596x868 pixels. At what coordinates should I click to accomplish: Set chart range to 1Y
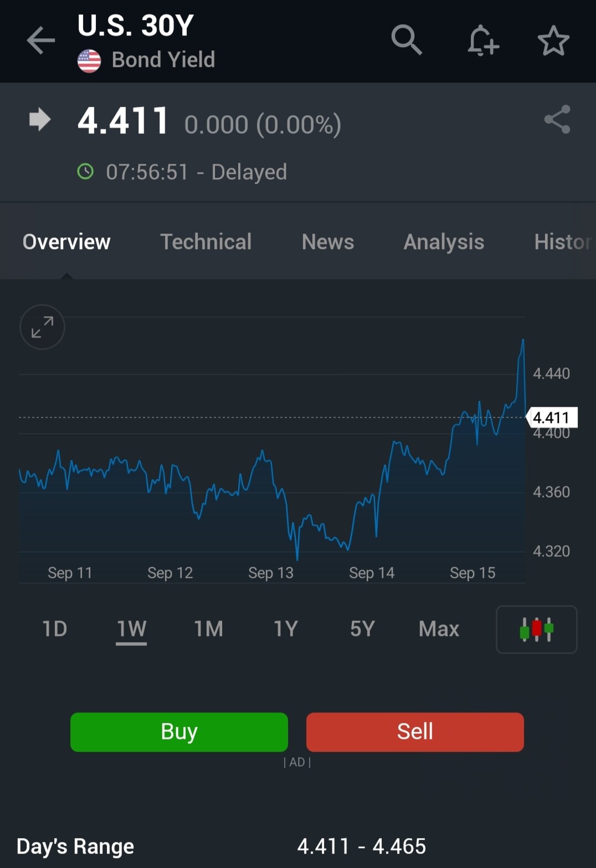coord(286,629)
